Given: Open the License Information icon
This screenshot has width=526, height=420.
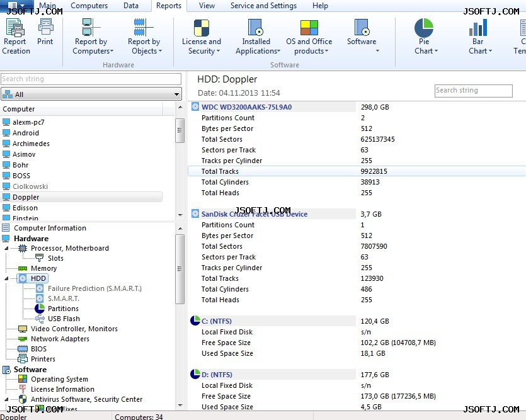Looking at the screenshot, I should (23, 389).
